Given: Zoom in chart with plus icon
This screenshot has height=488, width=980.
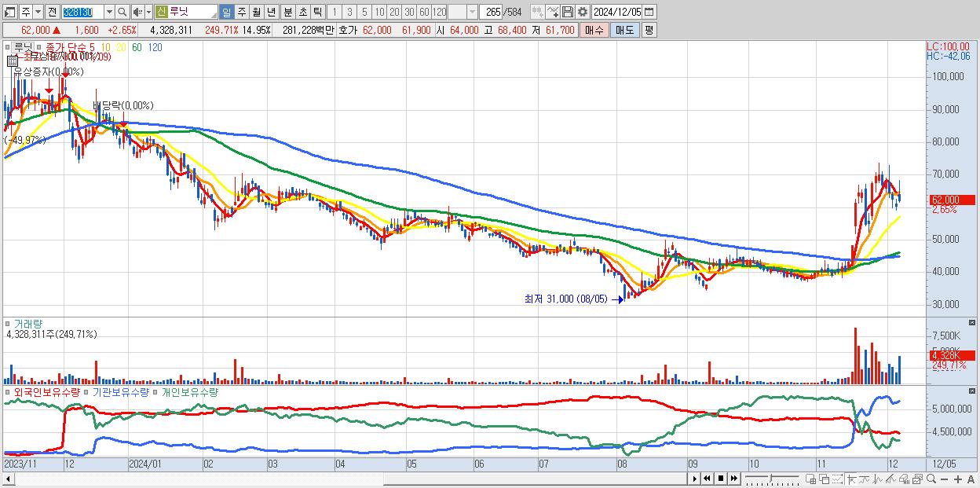Looking at the screenshot, I should 958,479.
